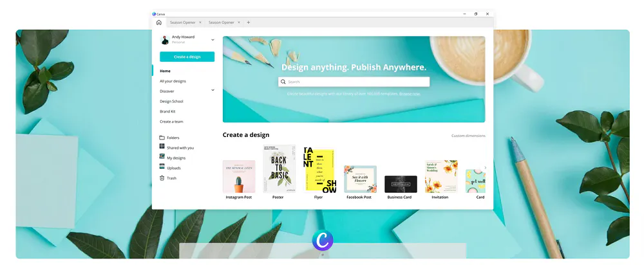The width and height of the screenshot is (644, 265).
Task: Switch to the second Season Opener tab
Action: tap(221, 23)
